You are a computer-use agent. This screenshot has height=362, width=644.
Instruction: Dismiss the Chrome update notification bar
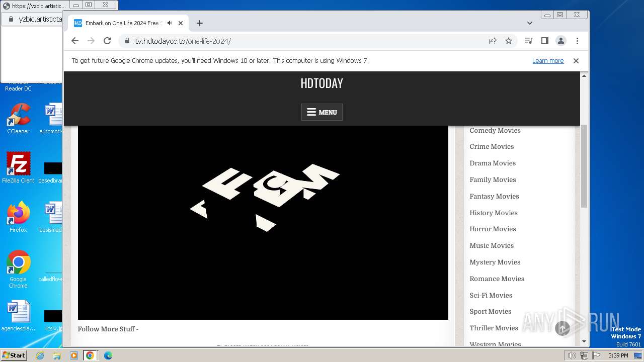click(x=576, y=61)
